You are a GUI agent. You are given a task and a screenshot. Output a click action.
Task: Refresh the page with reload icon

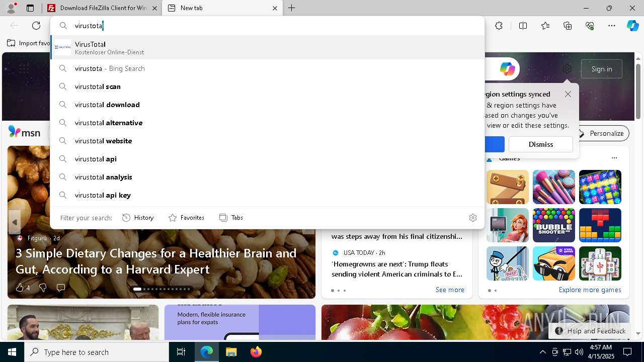click(36, 26)
